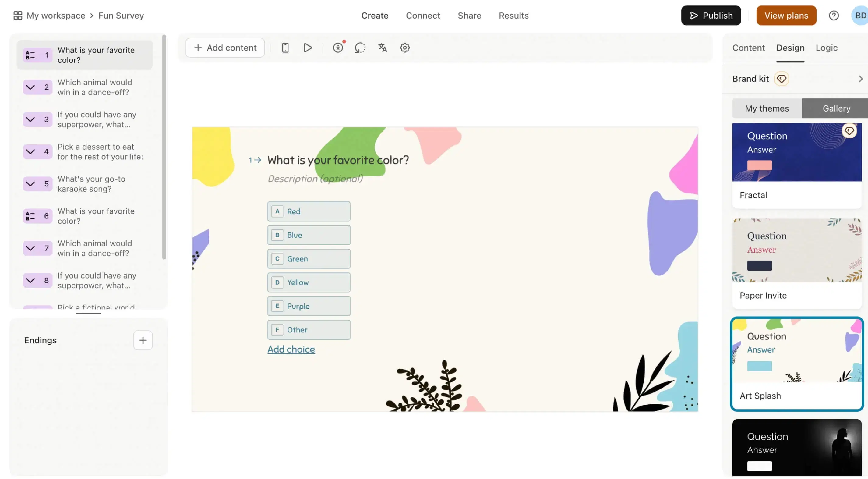This screenshot has width=868, height=479.
Task: Click dropdown type icon of question 4
Action: click(30, 152)
